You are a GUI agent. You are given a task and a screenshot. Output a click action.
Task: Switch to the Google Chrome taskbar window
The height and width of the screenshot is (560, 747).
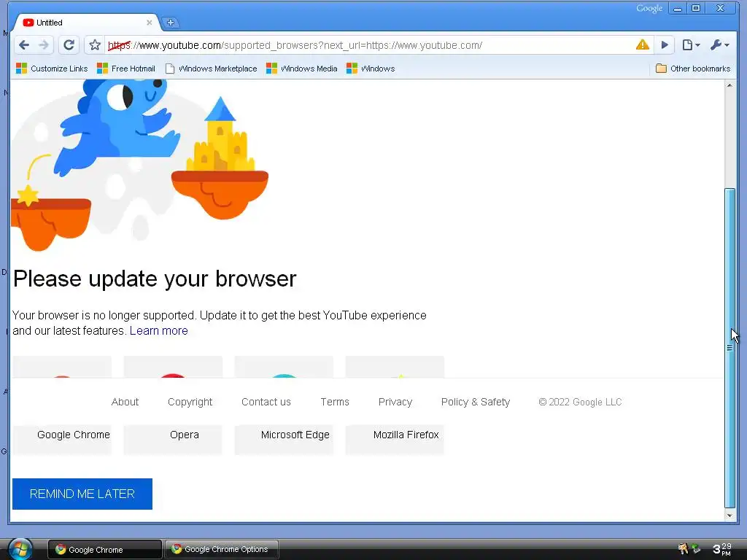[x=105, y=550]
